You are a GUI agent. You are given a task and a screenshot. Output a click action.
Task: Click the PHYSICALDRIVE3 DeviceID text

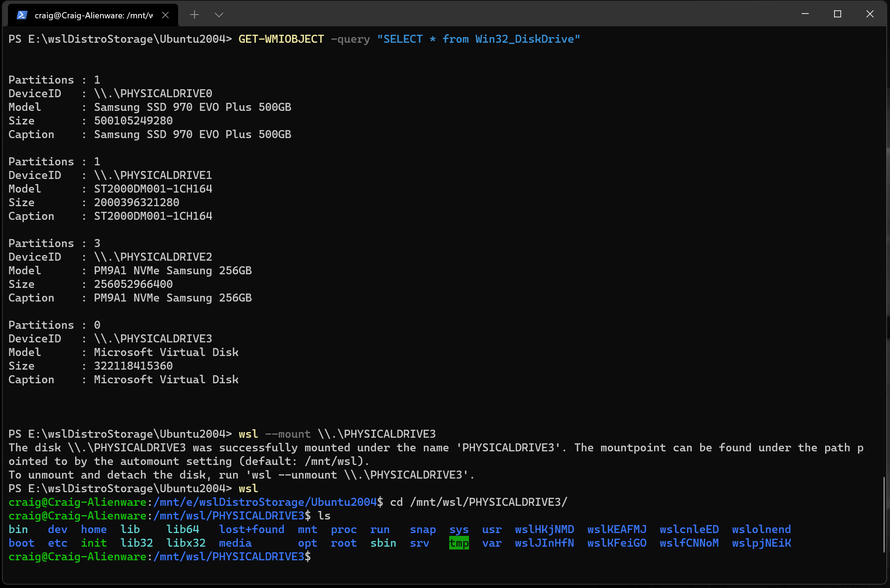[153, 338]
